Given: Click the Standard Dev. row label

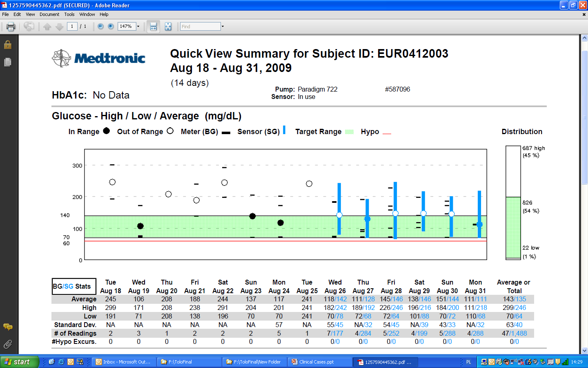Looking at the screenshot, I should coord(75,325).
